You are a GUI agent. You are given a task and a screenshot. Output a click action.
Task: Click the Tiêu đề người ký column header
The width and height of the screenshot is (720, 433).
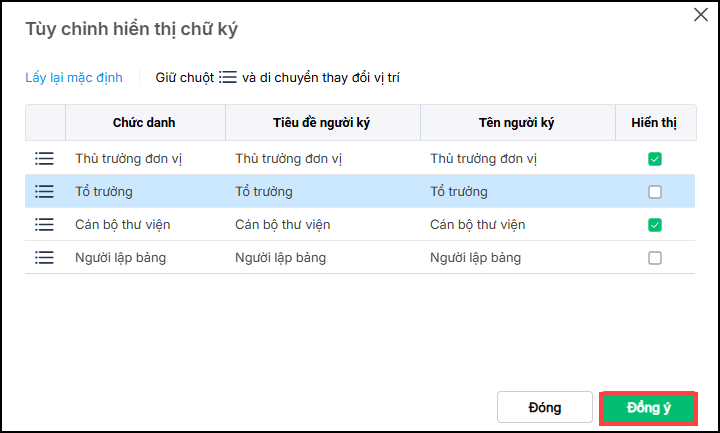[322, 123]
